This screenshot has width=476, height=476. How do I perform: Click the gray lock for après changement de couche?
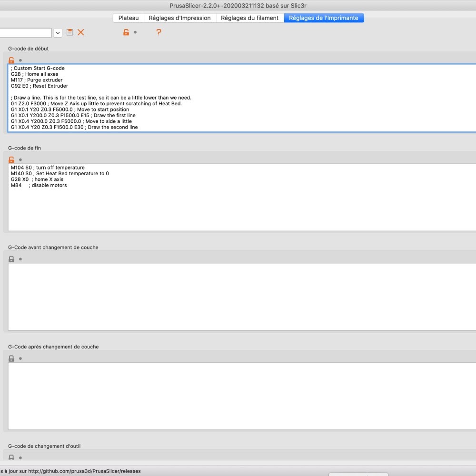click(x=11, y=358)
